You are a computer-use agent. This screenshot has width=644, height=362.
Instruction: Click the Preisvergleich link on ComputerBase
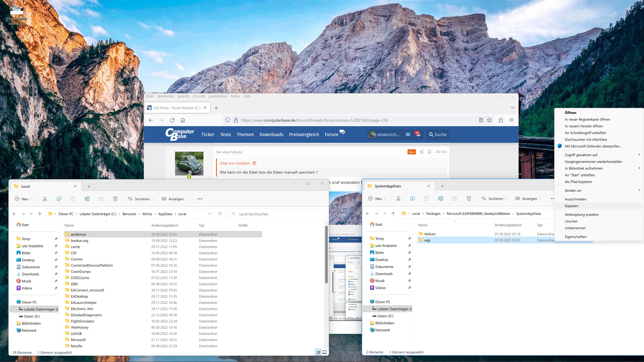click(304, 134)
